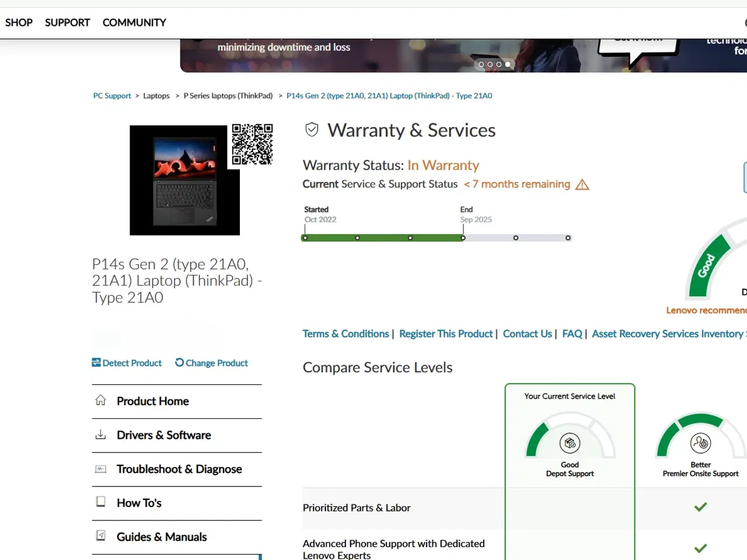
Task: Open the FAQ link
Action: pyautogui.click(x=572, y=334)
